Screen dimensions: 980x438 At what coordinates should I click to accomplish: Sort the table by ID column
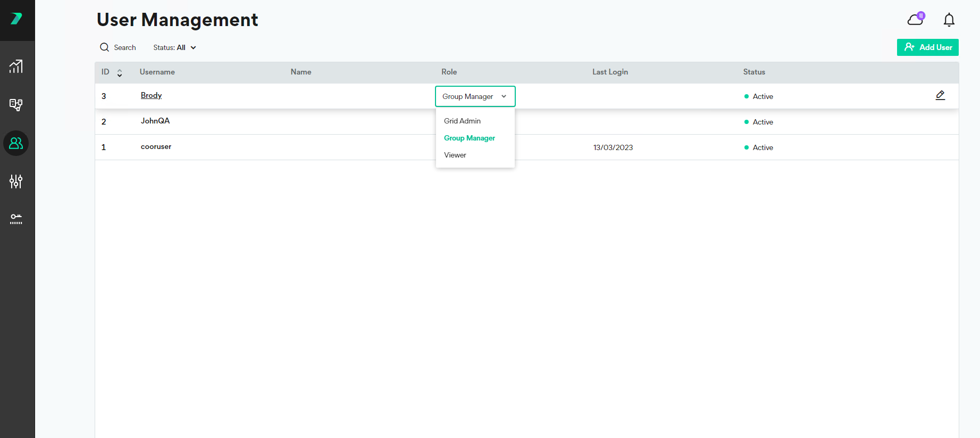(119, 72)
